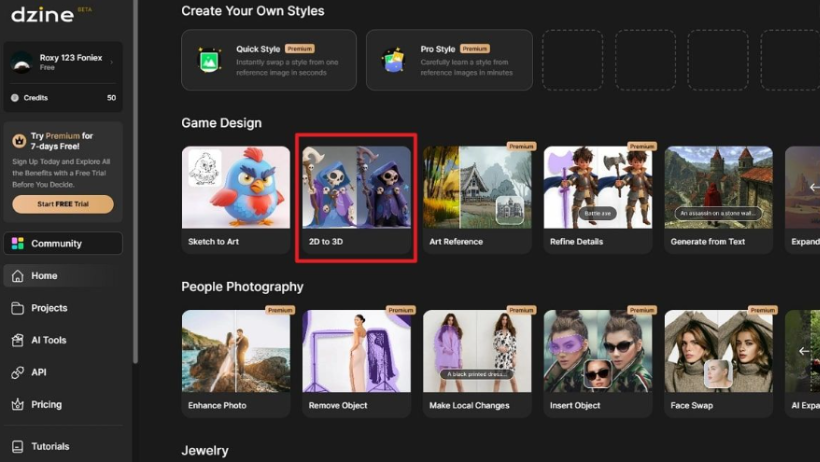Click the first empty custom style slot

[572, 60]
